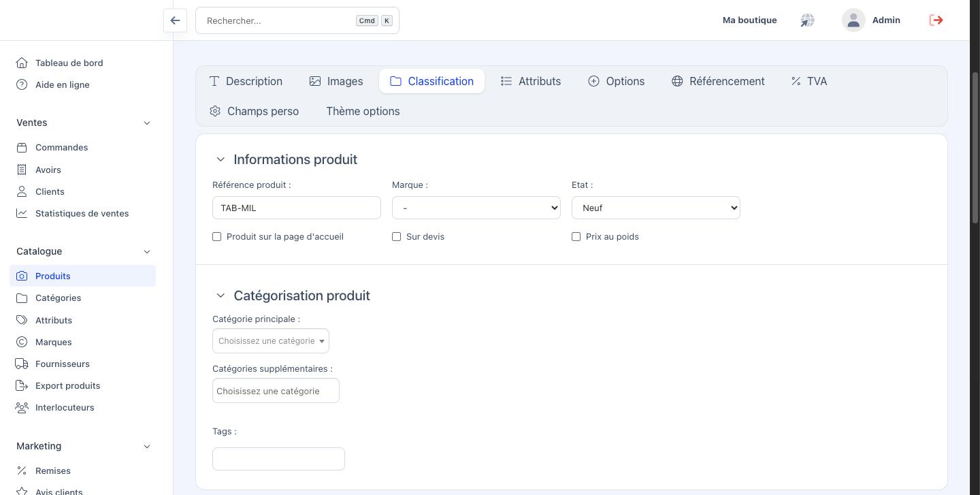Switch to the Images tab
This screenshot has width=980, height=495.
336,81
